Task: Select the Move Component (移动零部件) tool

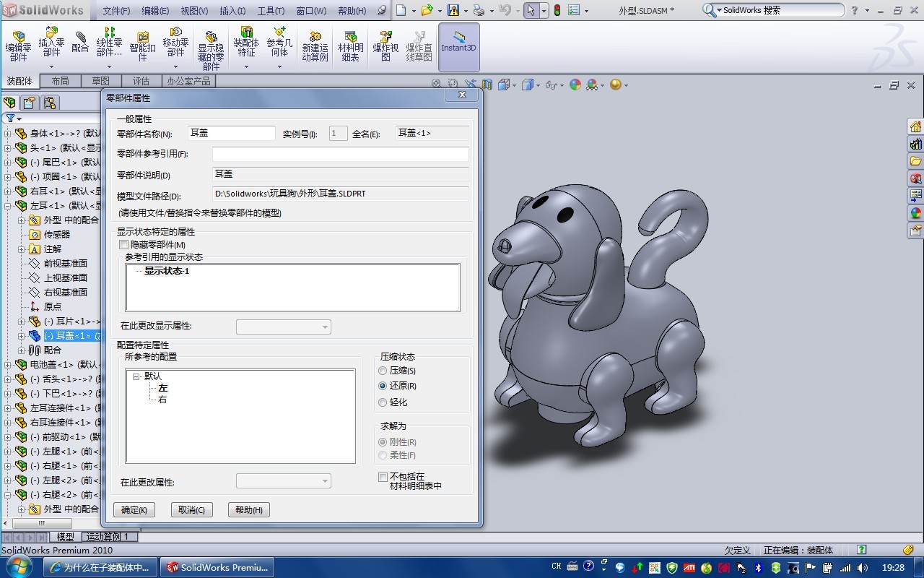Action: [x=175, y=42]
